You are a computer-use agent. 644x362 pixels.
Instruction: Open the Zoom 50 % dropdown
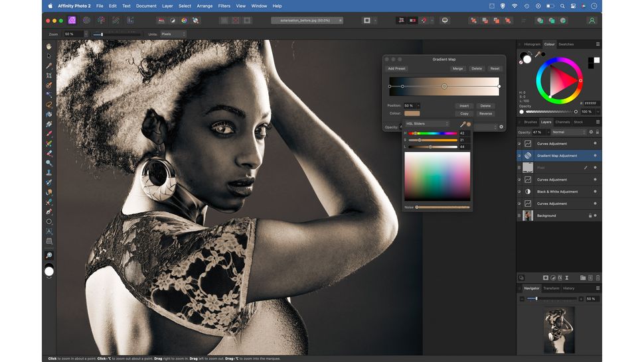click(x=86, y=34)
